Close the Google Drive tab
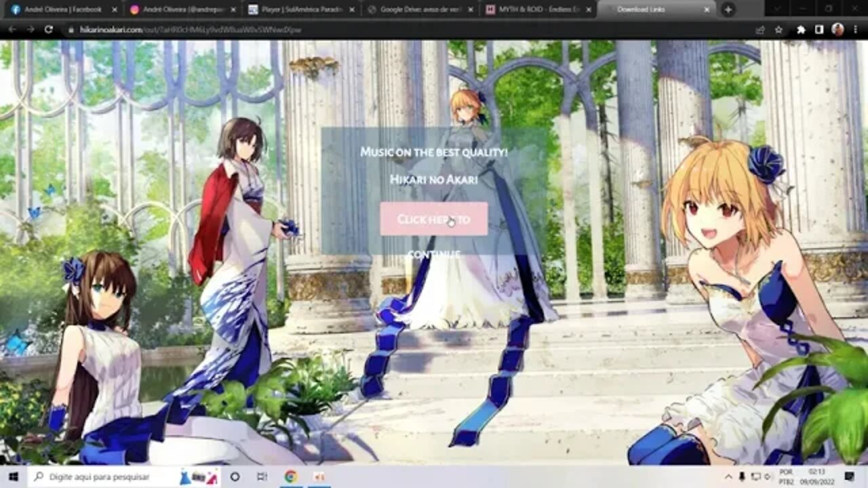This screenshot has height=488, width=868. (x=470, y=9)
